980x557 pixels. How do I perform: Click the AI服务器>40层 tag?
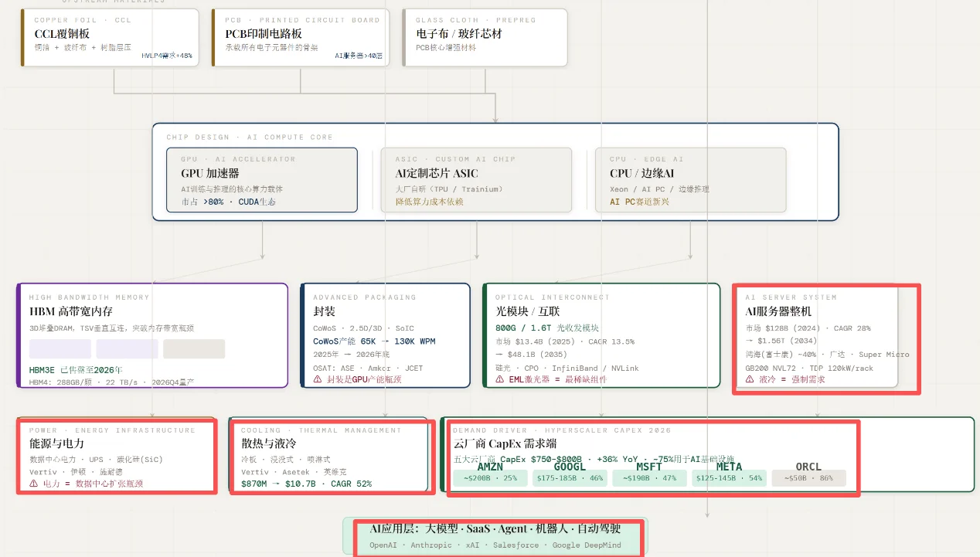[x=359, y=56]
